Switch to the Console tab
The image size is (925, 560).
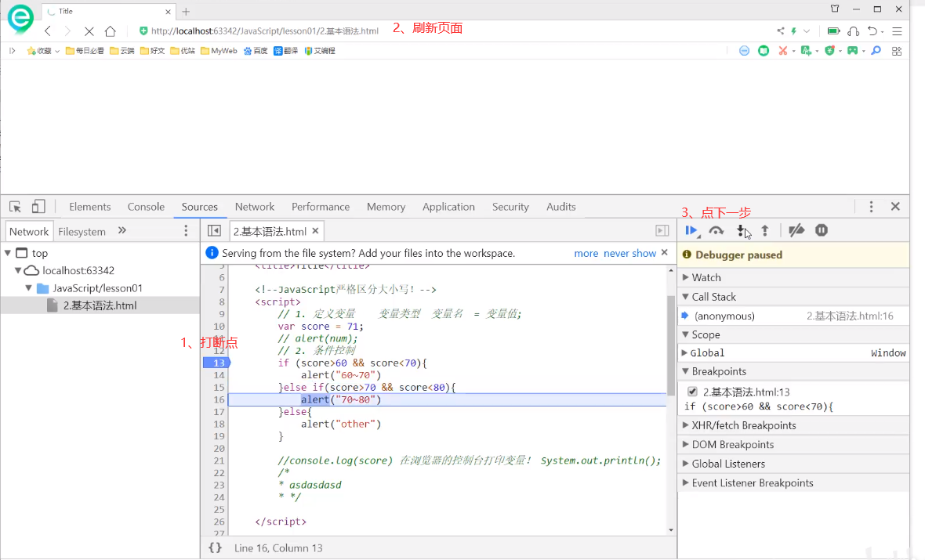(x=146, y=207)
